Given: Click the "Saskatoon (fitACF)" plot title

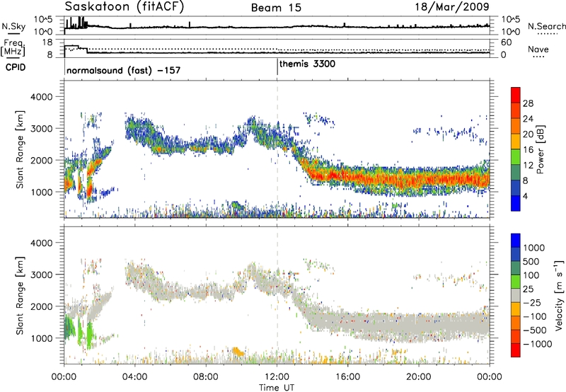Looking at the screenshot, I should click(125, 6).
